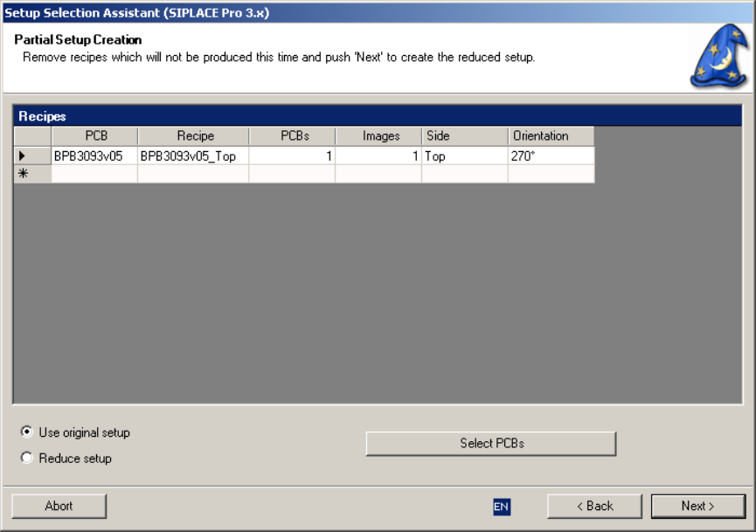
Task: Click the empty Recipe cell in new row
Action: pyautogui.click(x=193, y=174)
